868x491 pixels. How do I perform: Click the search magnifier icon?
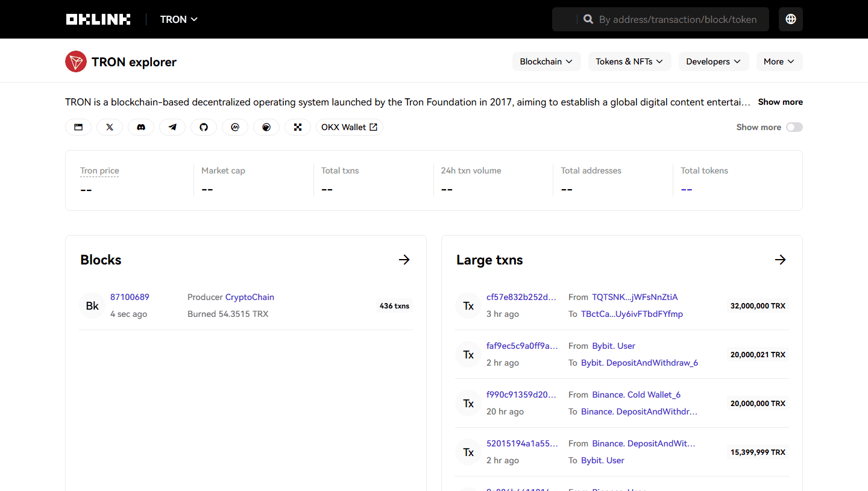click(588, 19)
